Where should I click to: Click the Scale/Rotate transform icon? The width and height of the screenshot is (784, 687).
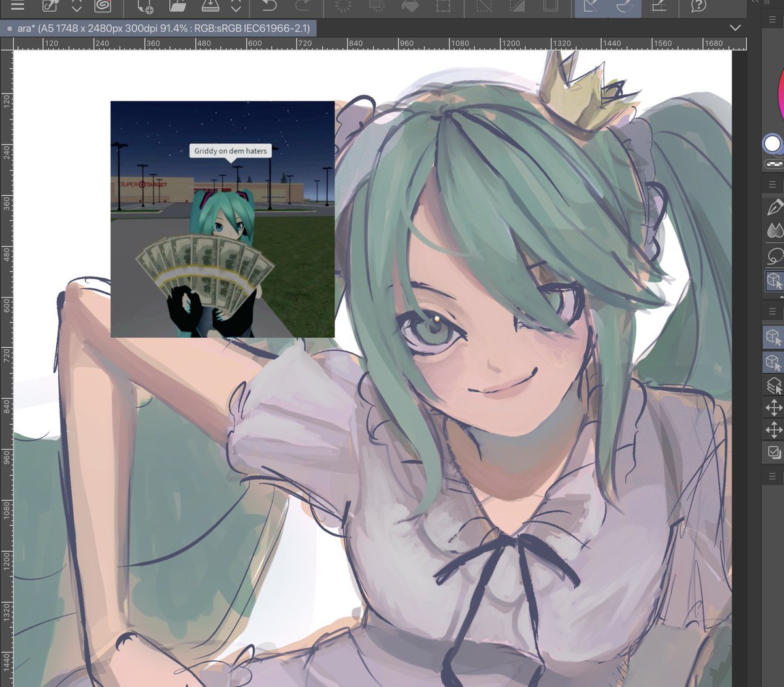pyautogui.click(x=443, y=6)
